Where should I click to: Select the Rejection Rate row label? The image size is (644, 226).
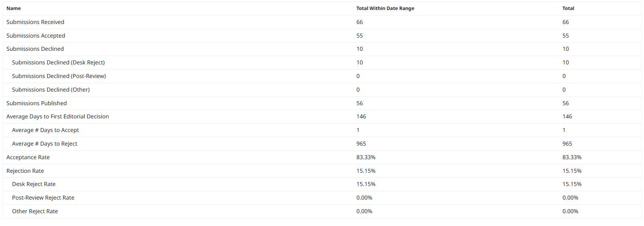point(25,171)
